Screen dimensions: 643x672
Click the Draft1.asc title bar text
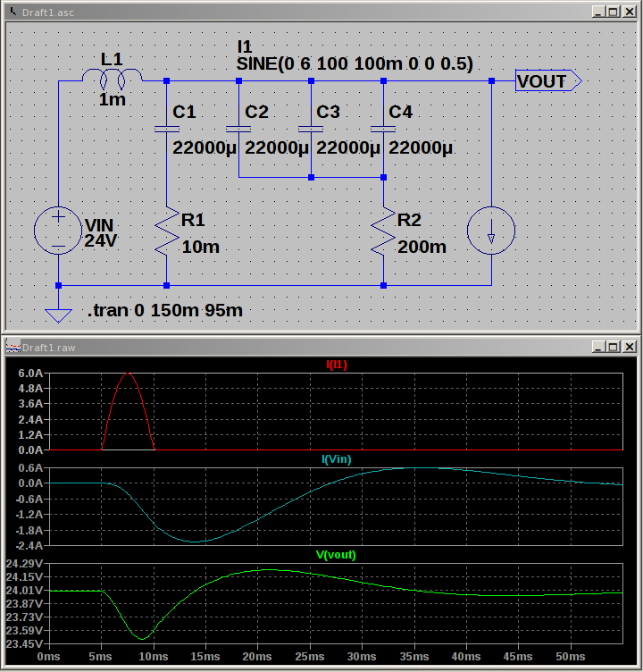[x=48, y=13]
